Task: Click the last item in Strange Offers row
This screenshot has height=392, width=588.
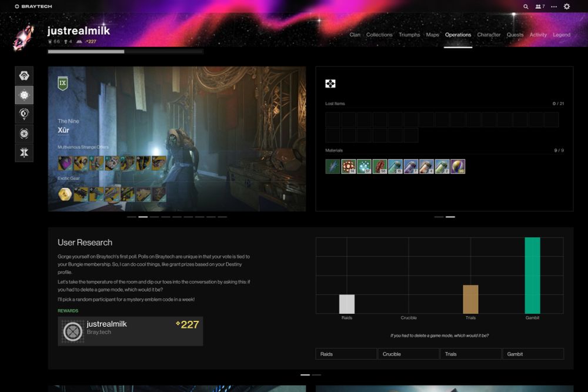Action: pyautogui.click(x=159, y=163)
